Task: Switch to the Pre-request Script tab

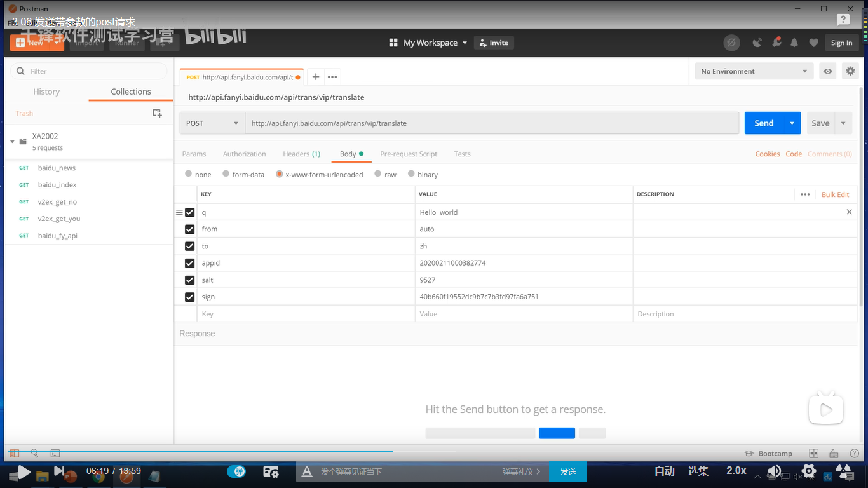Action: tap(409, 154)
